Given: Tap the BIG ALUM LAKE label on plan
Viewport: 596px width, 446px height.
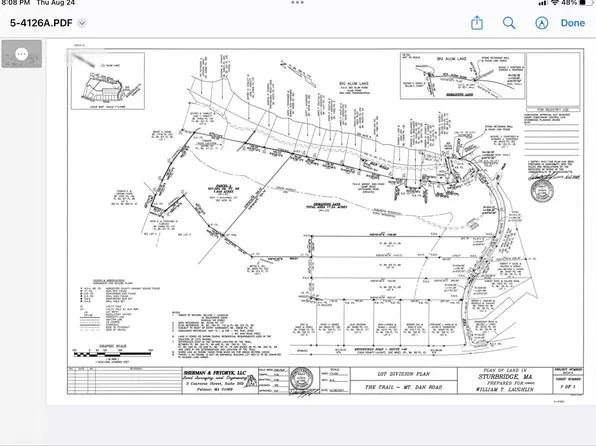Looking at the screenshot, I should point(353,83).
